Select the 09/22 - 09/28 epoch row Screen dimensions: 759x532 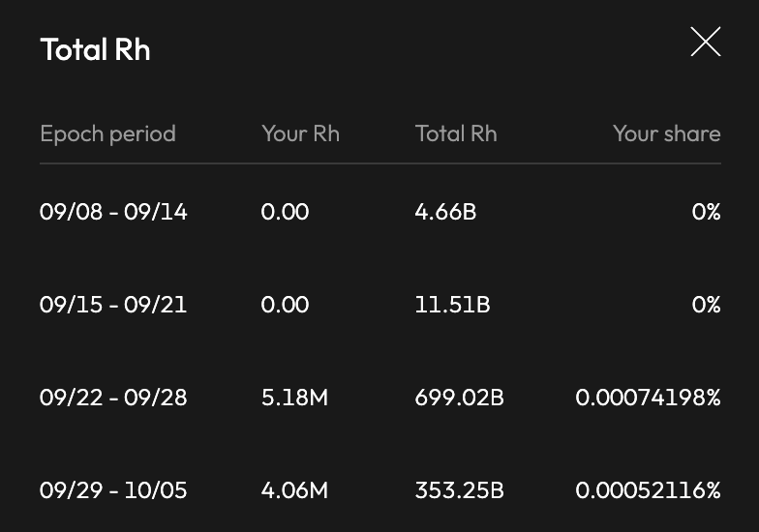click(113, 398)
